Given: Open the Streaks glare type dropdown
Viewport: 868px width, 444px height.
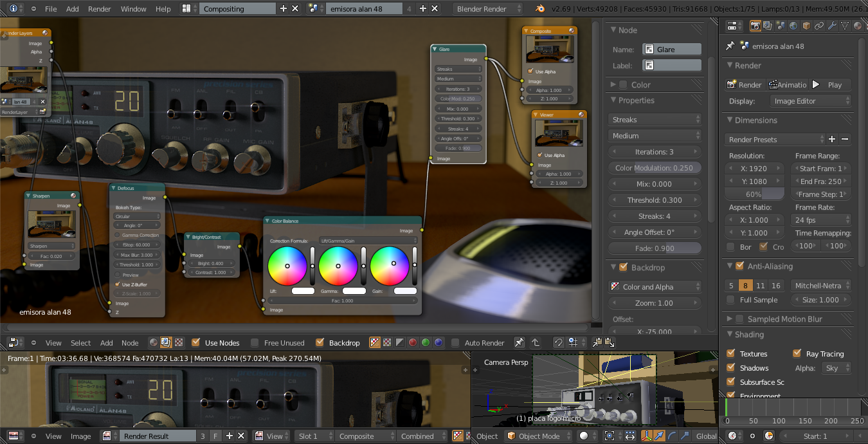Looking at the screenshot, I should [x=655, y=120].
